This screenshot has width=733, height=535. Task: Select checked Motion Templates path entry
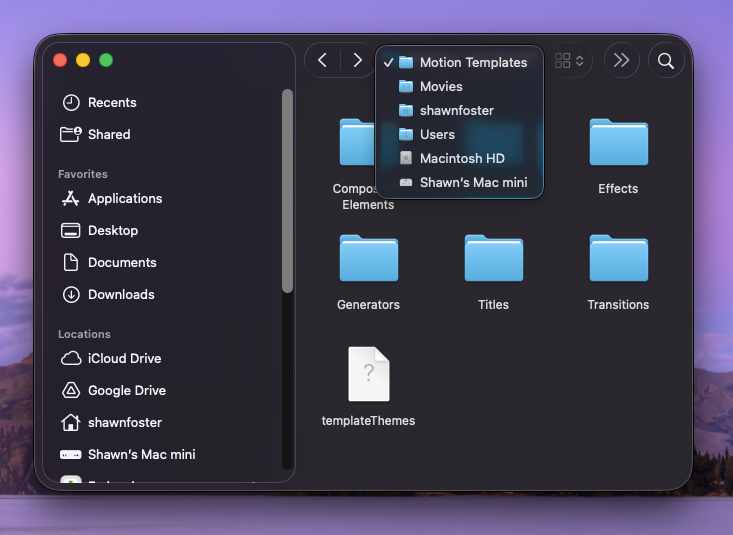[473, 62]
